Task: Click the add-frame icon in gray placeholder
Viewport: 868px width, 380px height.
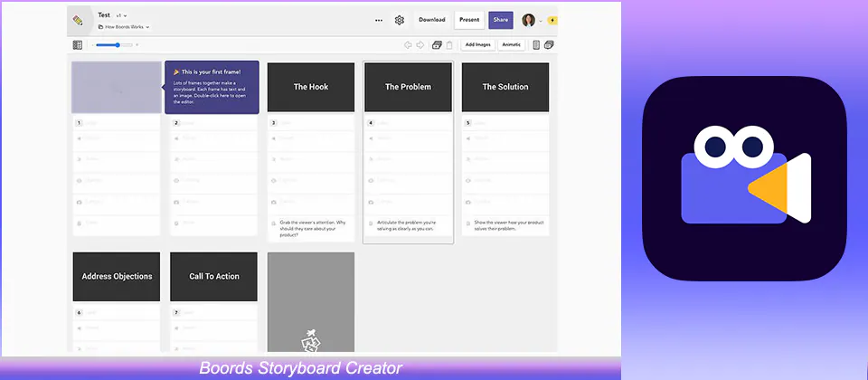Action: point(310,340)
